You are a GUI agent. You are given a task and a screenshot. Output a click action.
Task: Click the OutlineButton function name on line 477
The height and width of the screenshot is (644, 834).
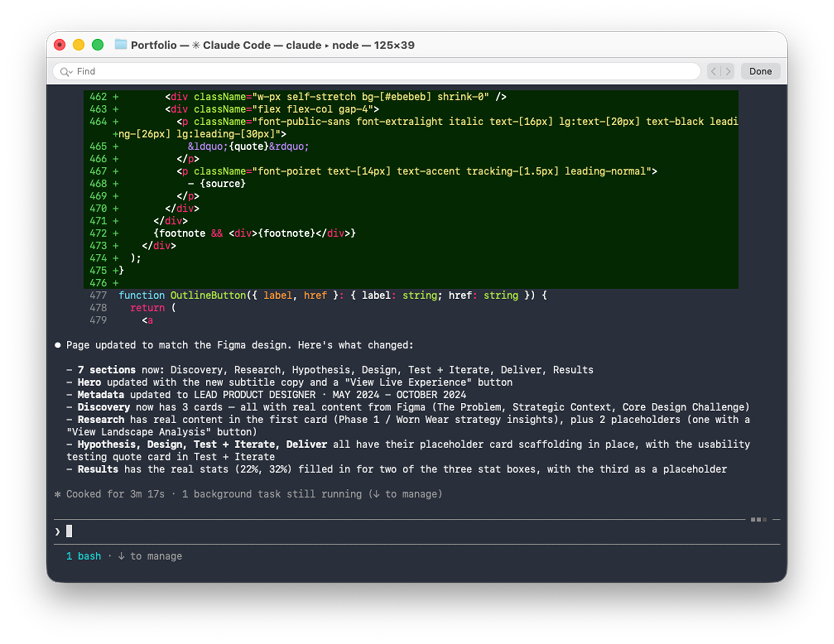click(208, 296)
